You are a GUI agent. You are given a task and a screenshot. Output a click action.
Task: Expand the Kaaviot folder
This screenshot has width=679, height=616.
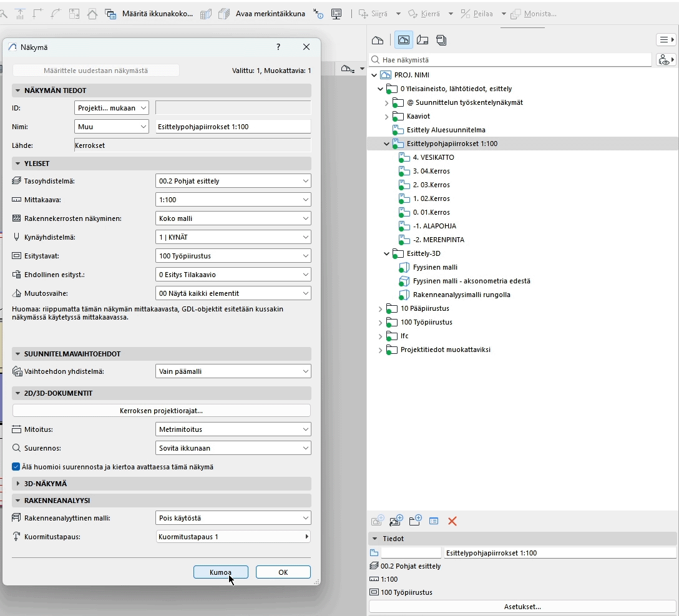point(387,116)
